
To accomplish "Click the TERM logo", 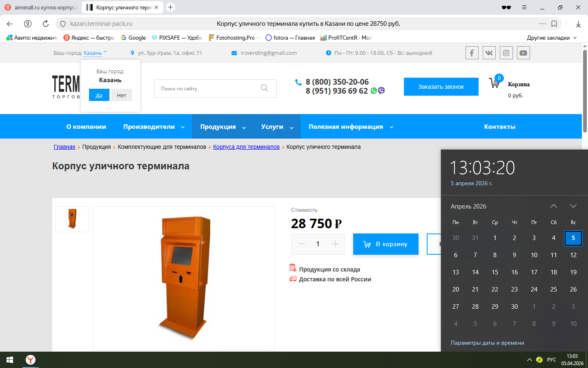I will point(66,87).
